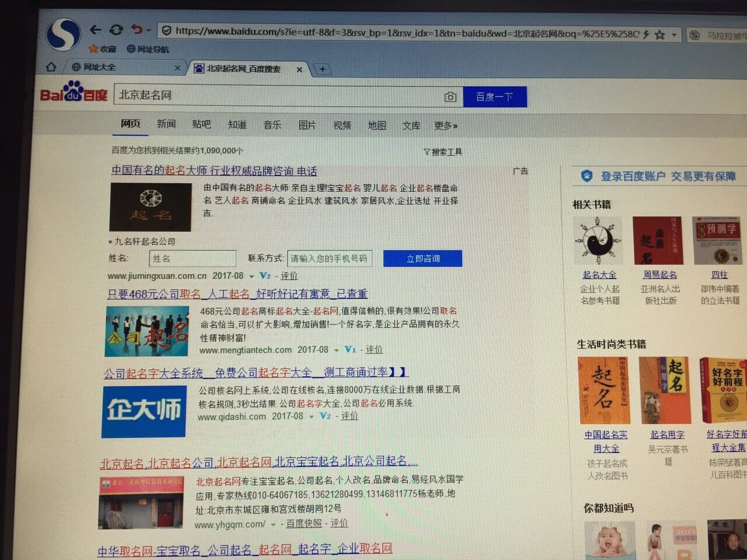
Task: Click the Sogou browser logo icon
Action: [x=63, y=34]
